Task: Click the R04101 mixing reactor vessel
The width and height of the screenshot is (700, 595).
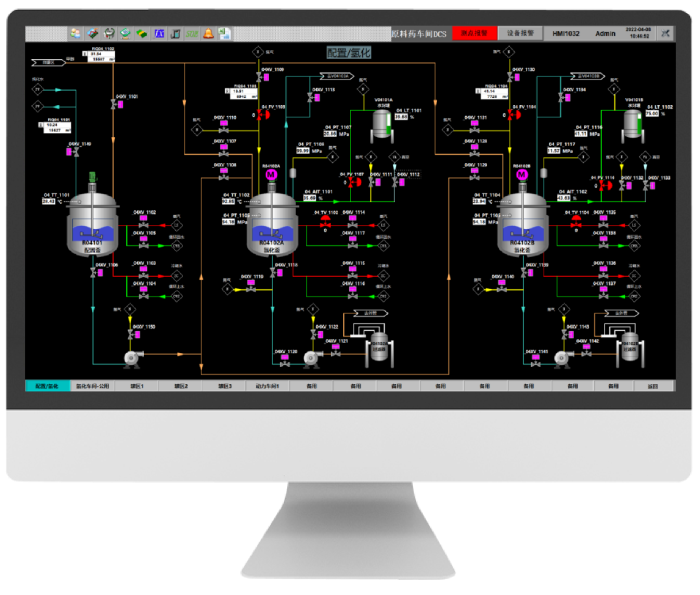Action: pyautogui.click(x=92, y=233)
